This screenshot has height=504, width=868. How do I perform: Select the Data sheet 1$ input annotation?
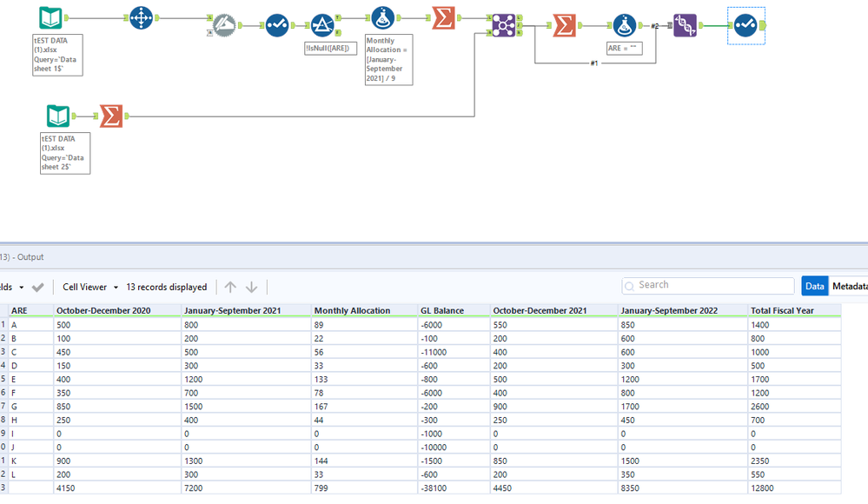coord(57,55)
